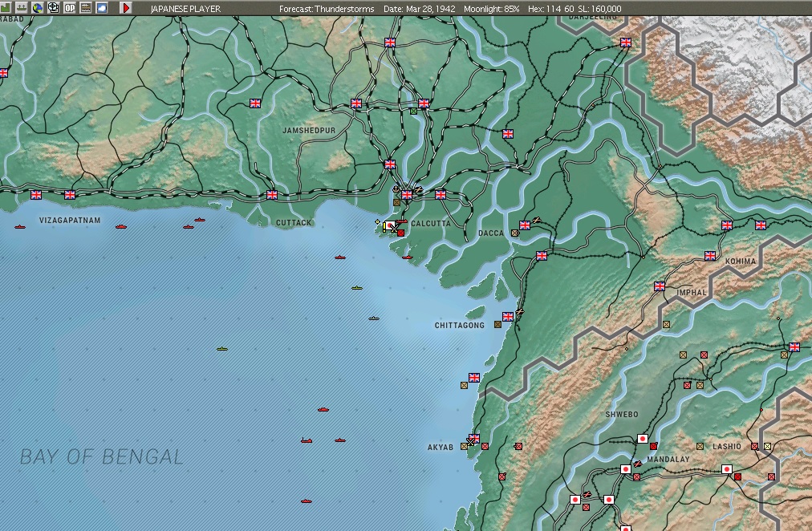The width and height of the screenshot is (812, 531).
Task: Click the red aircraft icon near Mandalay
Action: point(637,464)
